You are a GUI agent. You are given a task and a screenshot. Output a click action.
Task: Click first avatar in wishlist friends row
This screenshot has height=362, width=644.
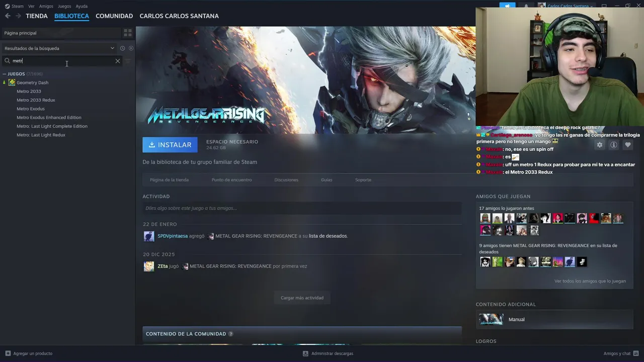485,262
